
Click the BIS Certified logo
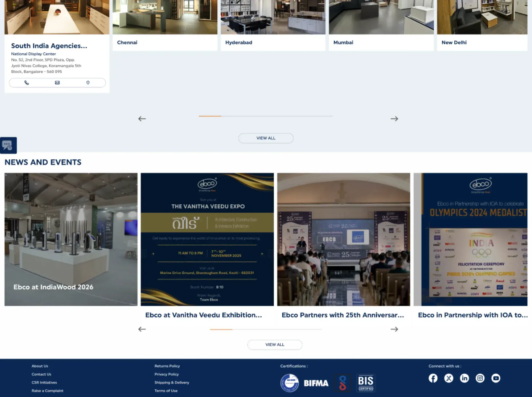click(x=366, y=383)
